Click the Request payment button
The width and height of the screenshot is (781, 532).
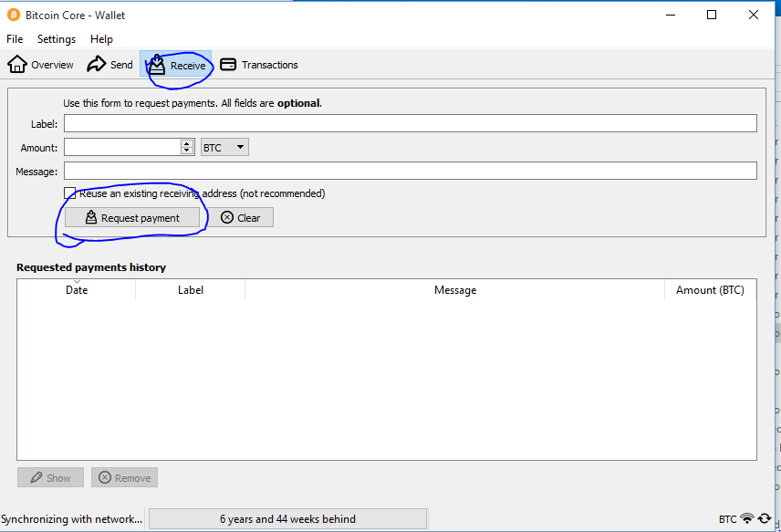(131, 218)
